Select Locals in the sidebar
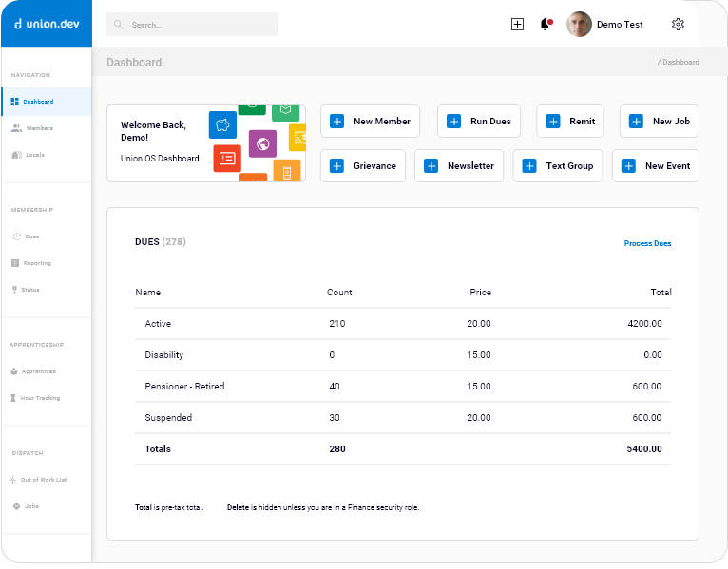 [x=34, y=155]
